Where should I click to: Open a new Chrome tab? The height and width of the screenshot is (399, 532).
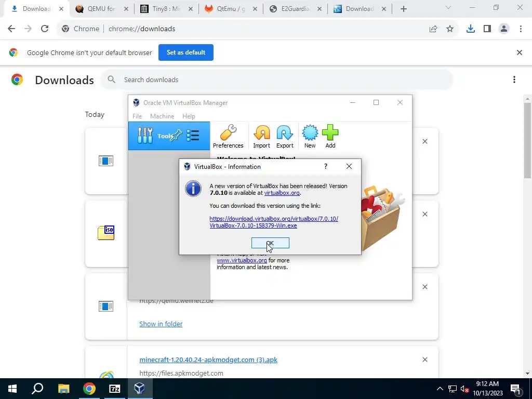(x=403, y=9)
